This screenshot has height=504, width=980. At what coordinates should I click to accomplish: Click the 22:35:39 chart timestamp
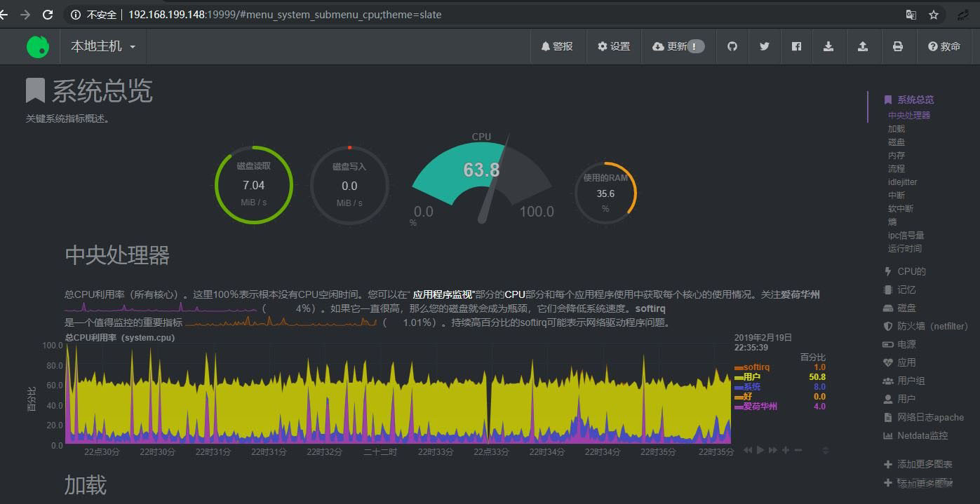tap(751, 347)
